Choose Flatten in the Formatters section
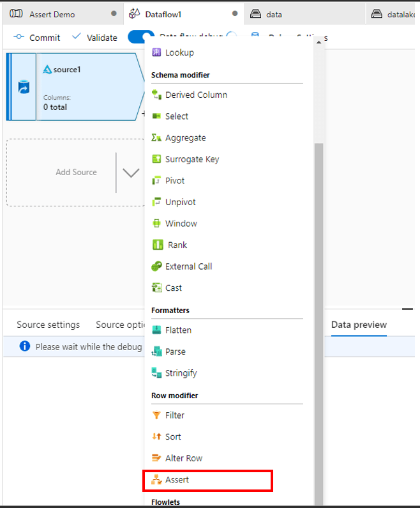420x508 pixels. (178, 330)
